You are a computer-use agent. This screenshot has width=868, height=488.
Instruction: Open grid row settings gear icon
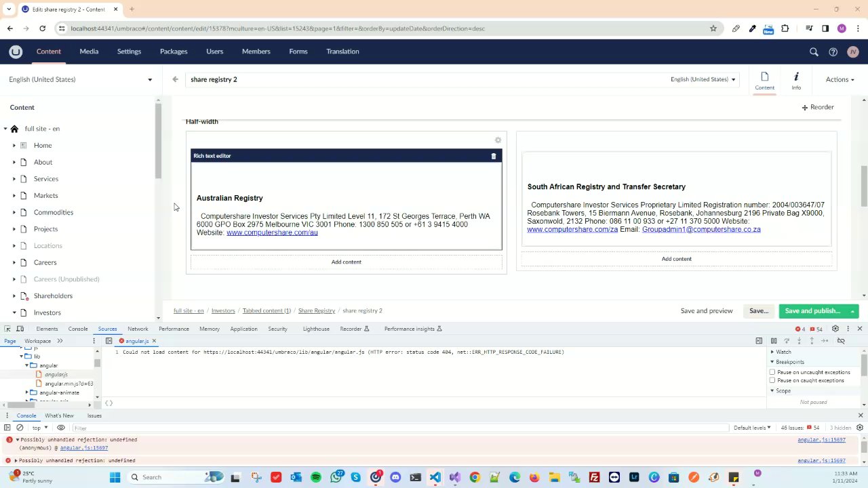click(x=498, y=140)
